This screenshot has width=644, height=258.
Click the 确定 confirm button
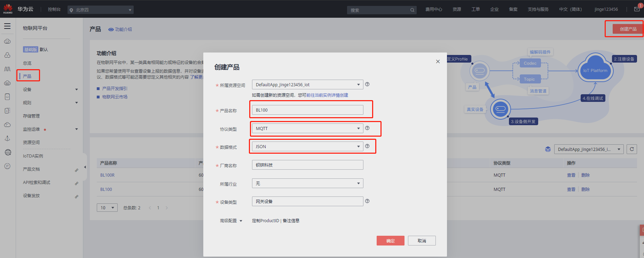point(391,241)
